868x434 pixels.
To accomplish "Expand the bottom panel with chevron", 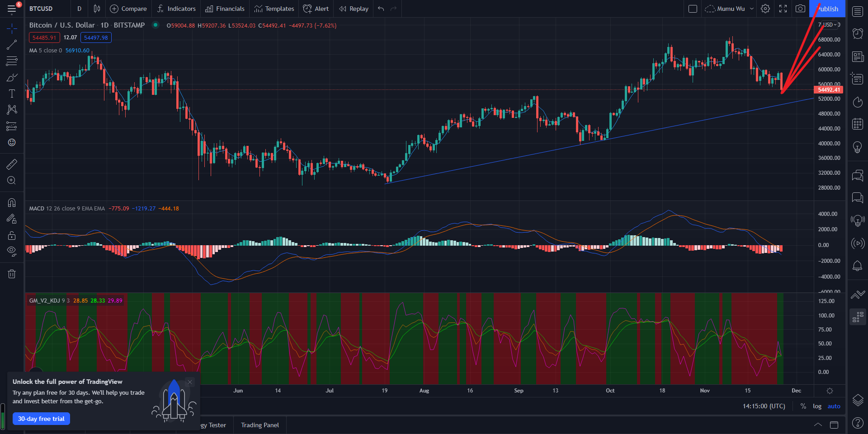I will click(818, 425).
